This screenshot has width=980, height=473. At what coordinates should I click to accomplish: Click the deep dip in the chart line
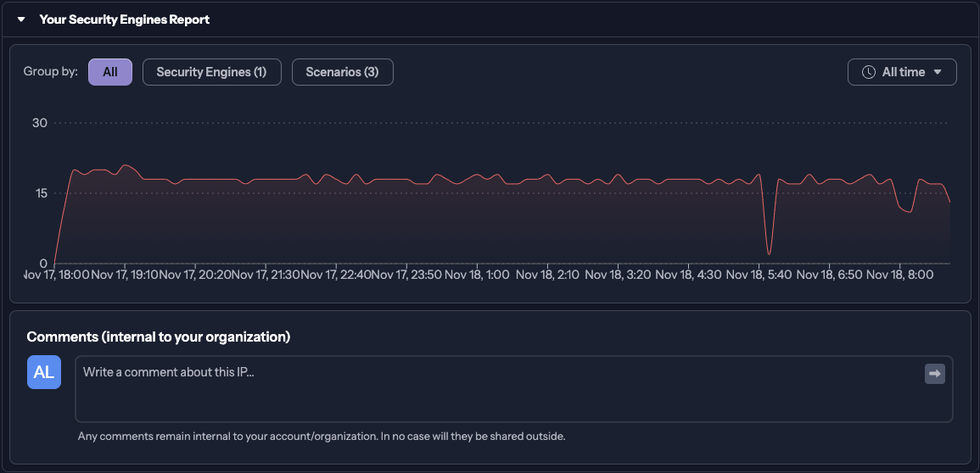click(x=769, y=253)
